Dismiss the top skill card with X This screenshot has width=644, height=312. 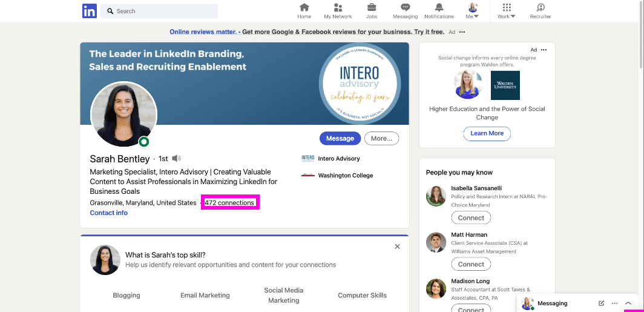click(397, 247)
